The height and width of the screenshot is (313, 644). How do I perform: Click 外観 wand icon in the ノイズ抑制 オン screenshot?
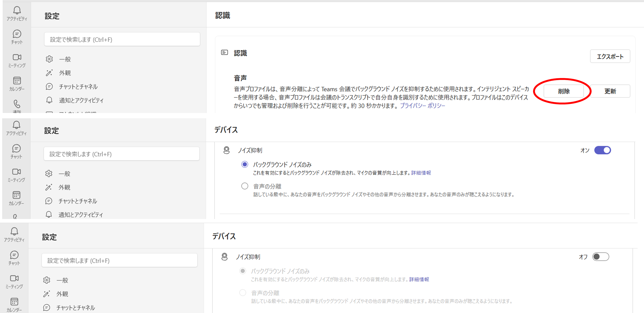(x=49, y=187)
